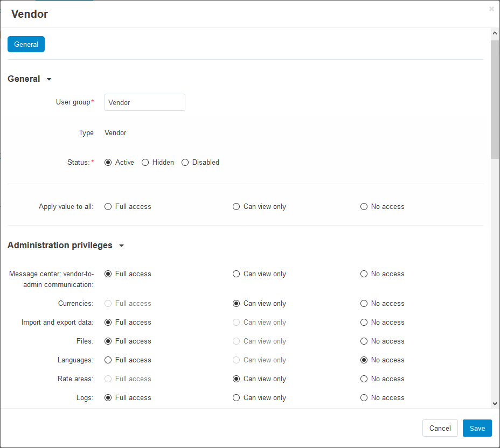Viewport: 500px width, 448px height.
Task: Set Languages to No access
Action: click(x=364, y=360)
